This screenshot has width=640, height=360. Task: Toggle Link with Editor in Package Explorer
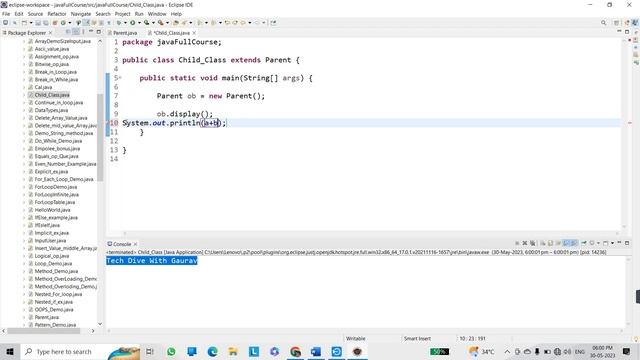[76, 32]
